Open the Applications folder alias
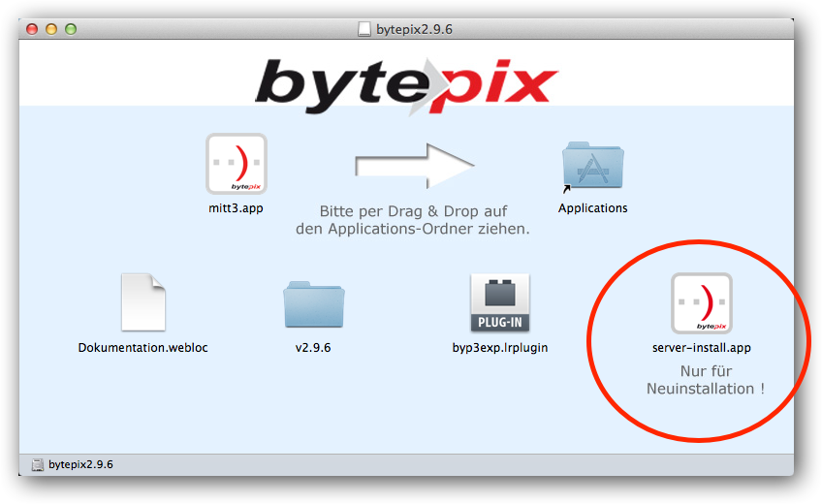This screenshot has height=504, width=822. pos(593,165)
